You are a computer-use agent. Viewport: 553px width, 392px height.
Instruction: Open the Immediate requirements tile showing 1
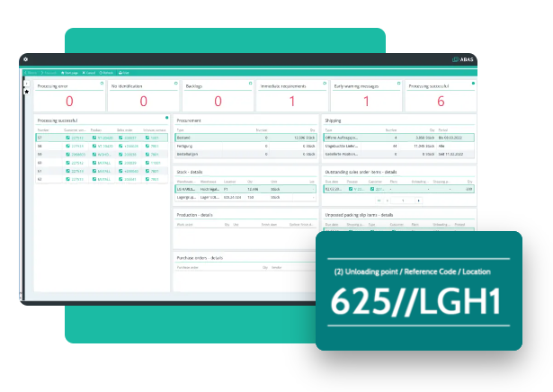click(x=292, y=96)
